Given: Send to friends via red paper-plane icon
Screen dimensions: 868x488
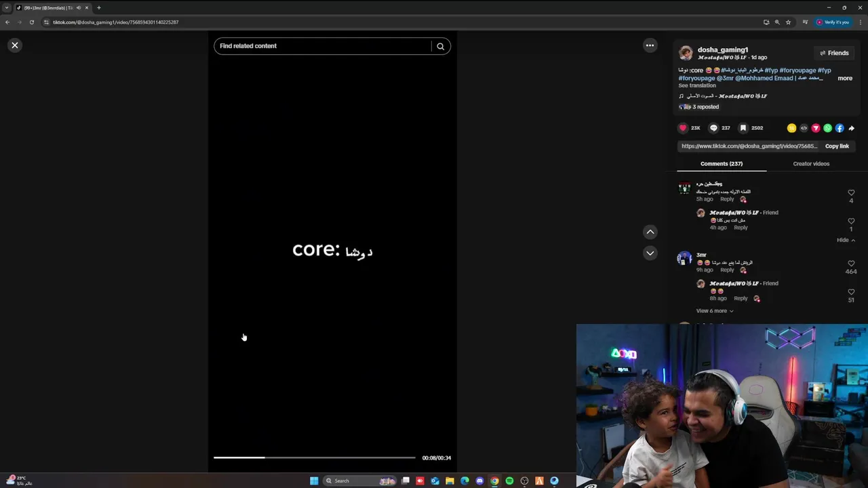Looking at the screenshot, I should pyautogui.click(x=816, y=128).
